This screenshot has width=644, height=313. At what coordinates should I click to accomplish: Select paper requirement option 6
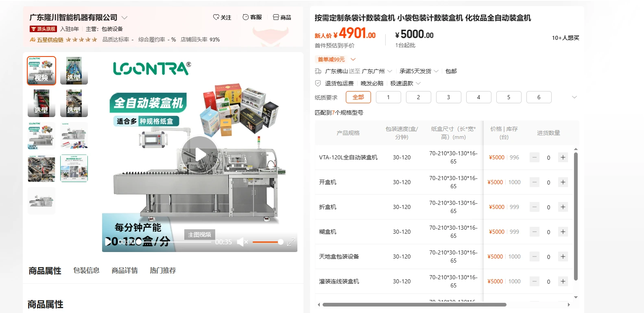click(539, 97)
